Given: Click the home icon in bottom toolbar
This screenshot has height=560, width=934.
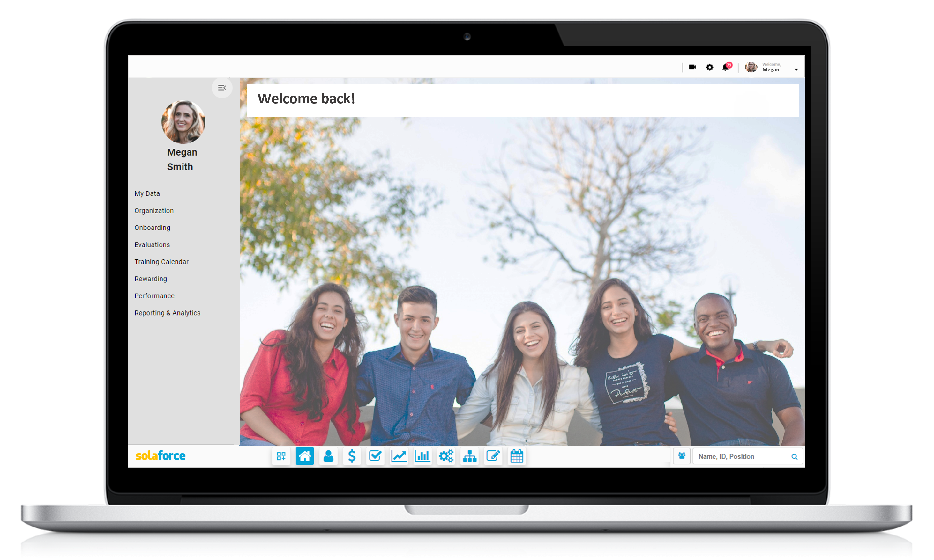Looking at the screenshot, I should coord(305,457).
